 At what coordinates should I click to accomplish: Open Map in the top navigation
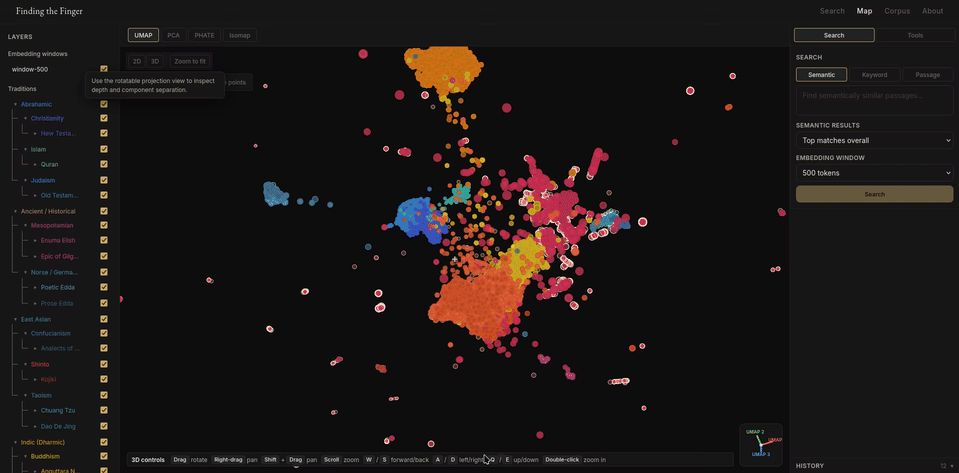(864, 11)
